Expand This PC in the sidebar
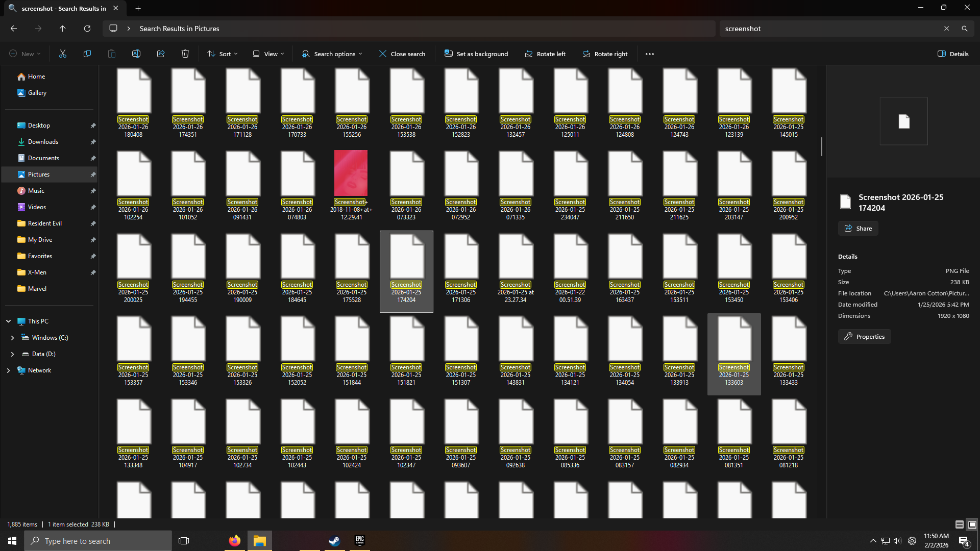Viewport: 980px width, 551px height. point(8,321)
